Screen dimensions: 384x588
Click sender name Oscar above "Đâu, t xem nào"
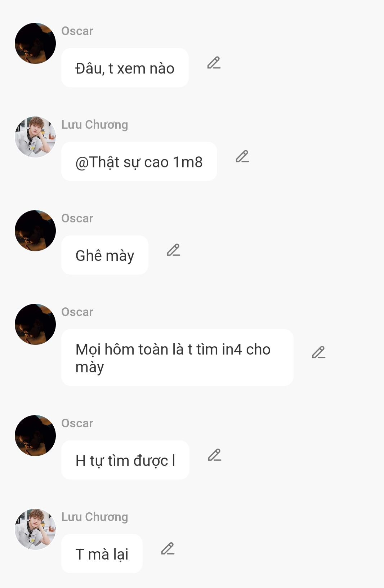click(x=77, y=31)
